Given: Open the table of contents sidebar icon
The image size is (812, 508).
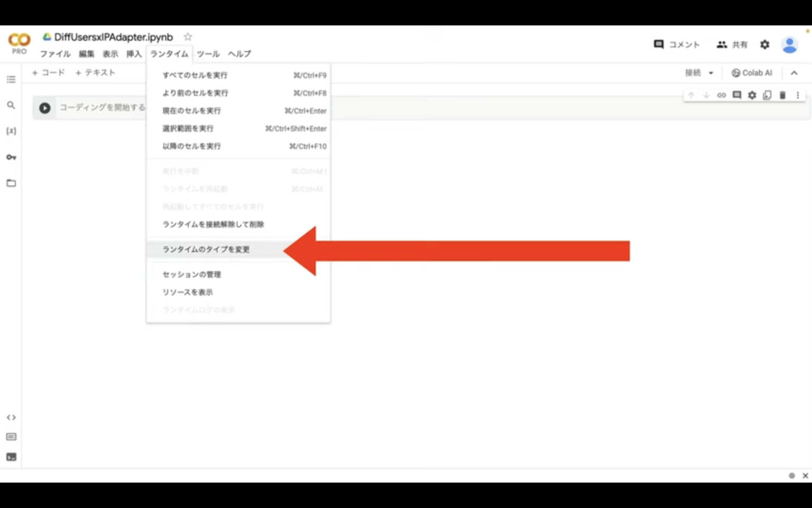Looking at the screenshot, I should tap(11, 79).
